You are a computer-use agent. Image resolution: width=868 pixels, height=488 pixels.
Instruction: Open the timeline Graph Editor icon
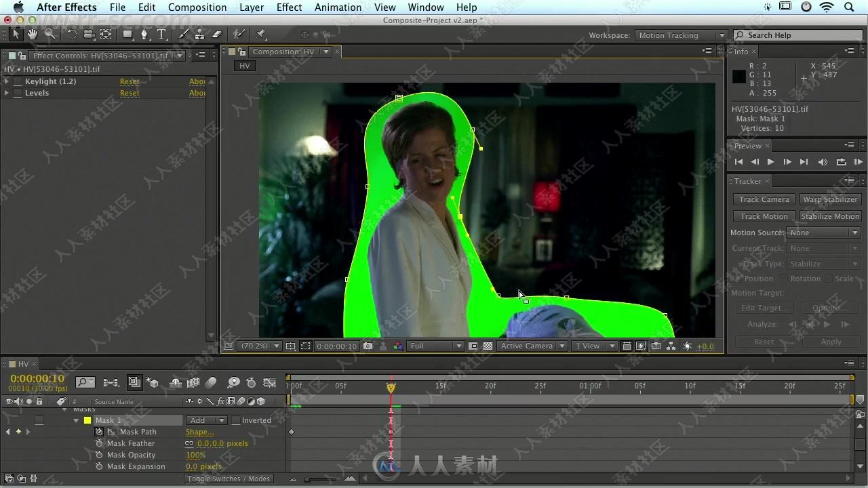tap(270, 383)
